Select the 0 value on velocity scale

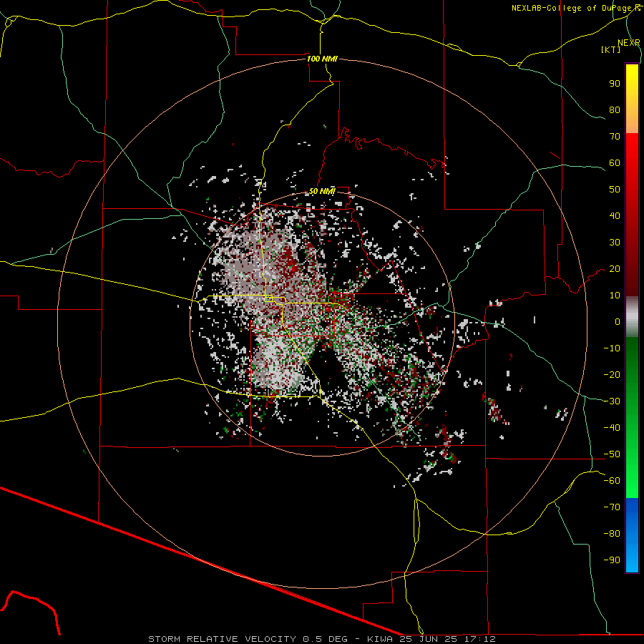(618, 321)
